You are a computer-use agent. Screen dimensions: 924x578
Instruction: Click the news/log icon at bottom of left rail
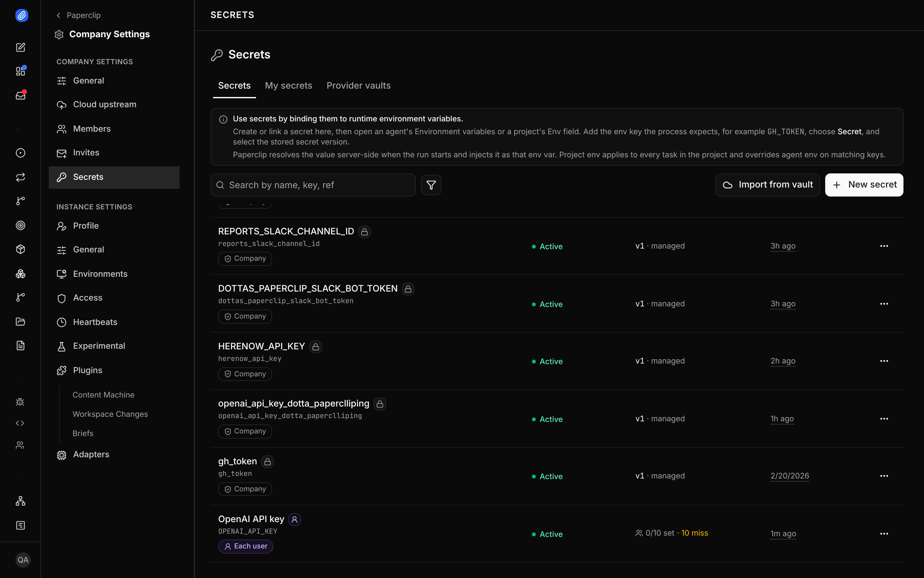(x=21, y=525)
